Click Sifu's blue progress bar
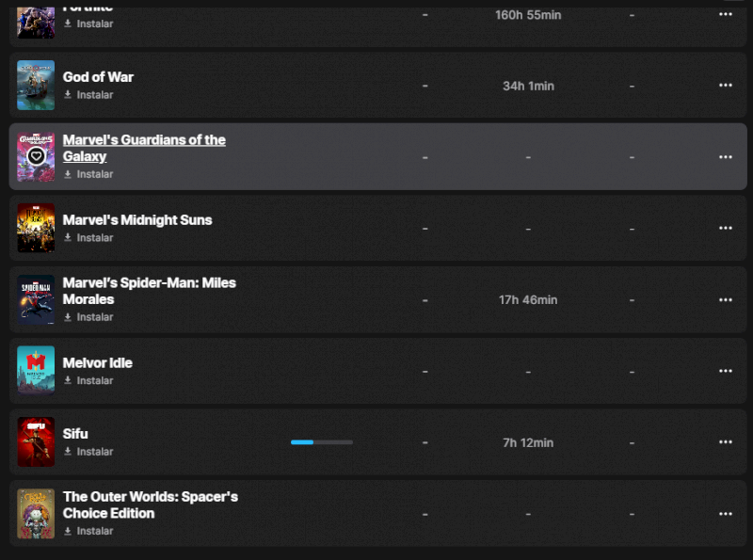 pos(321,441)
